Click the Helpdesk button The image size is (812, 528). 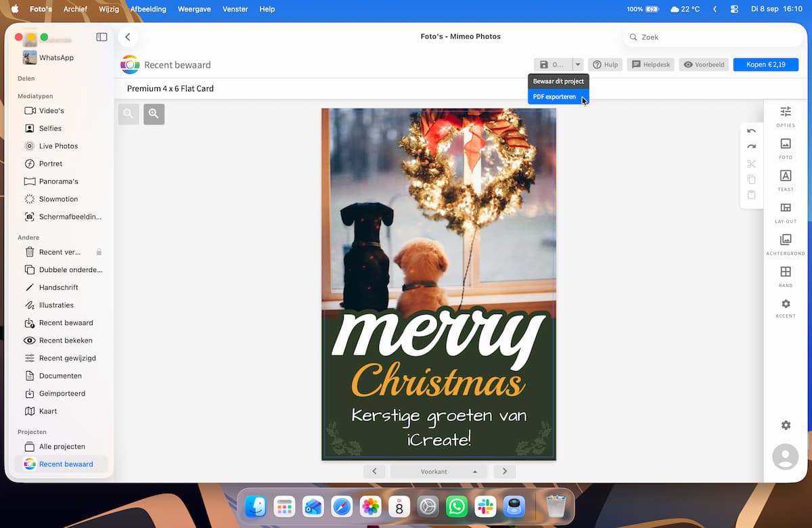pyautogui.click(x=651, y=65)
